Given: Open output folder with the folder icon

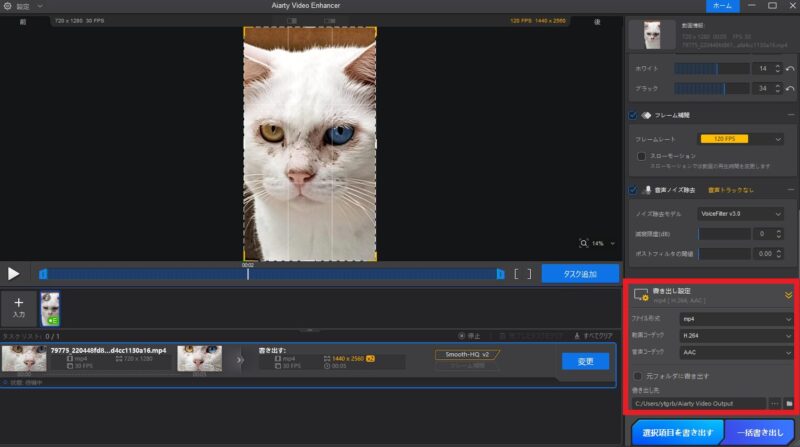Looking at the screenshot, I should [789, 403].
